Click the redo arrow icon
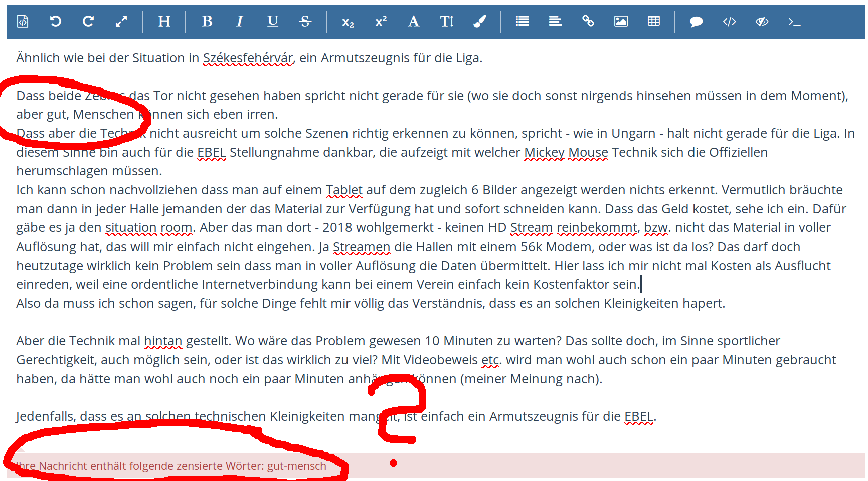The height and width of the screenshot is (481, 868). pos(88,21)
